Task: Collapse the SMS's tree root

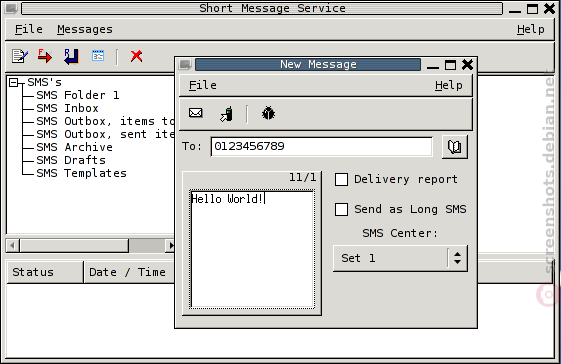Action: (13, 83)
